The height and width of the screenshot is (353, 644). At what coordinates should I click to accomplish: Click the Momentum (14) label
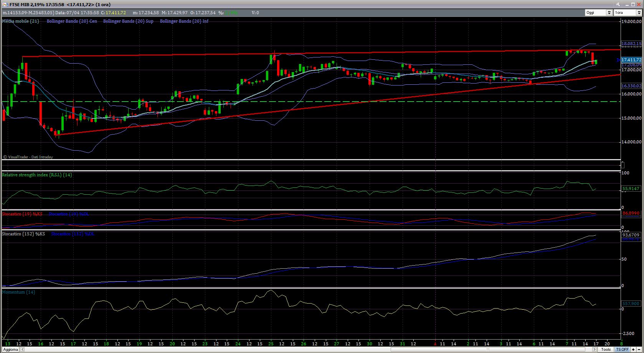point(18,292)
